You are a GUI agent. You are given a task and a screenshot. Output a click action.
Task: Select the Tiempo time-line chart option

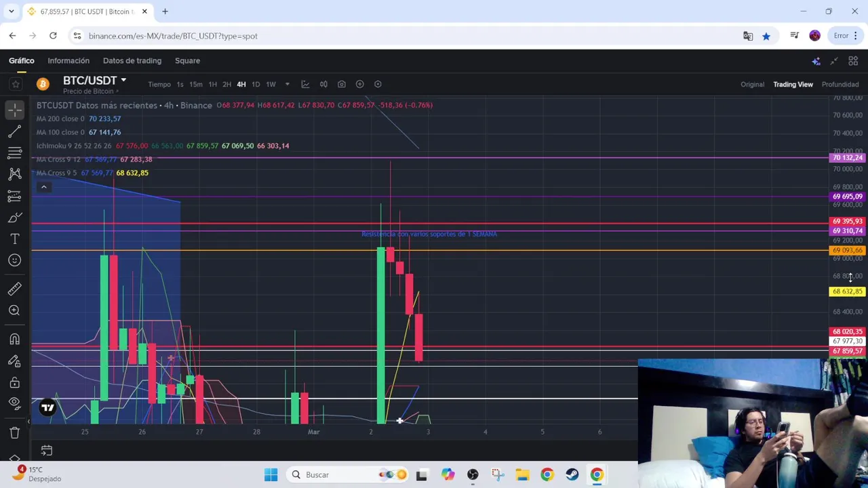coord(159,84)
